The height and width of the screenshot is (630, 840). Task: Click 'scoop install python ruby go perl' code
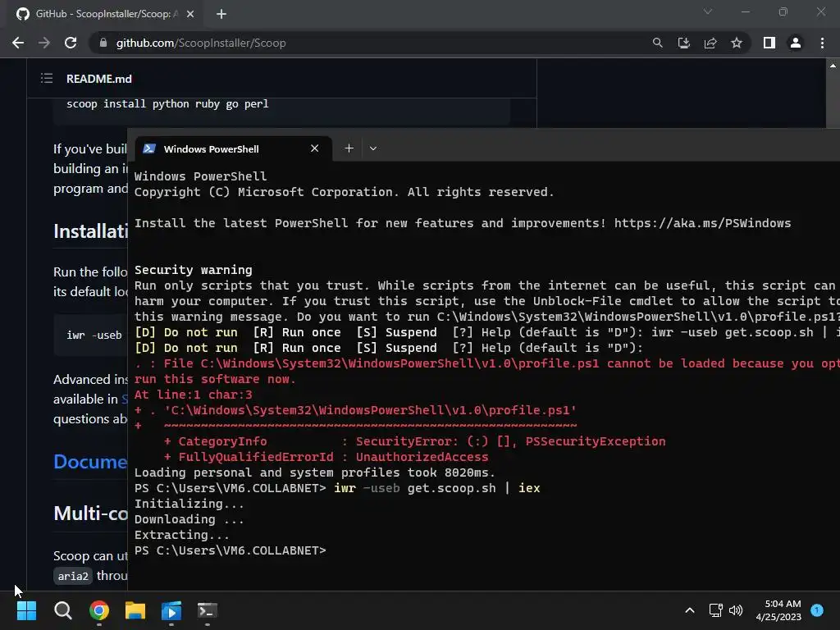coord(167,104)
